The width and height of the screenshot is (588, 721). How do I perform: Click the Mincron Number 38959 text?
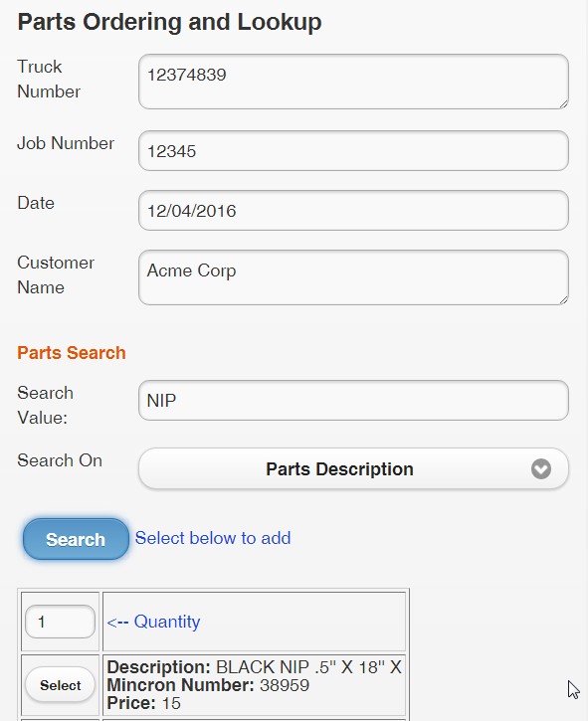[x=208, y=685]
